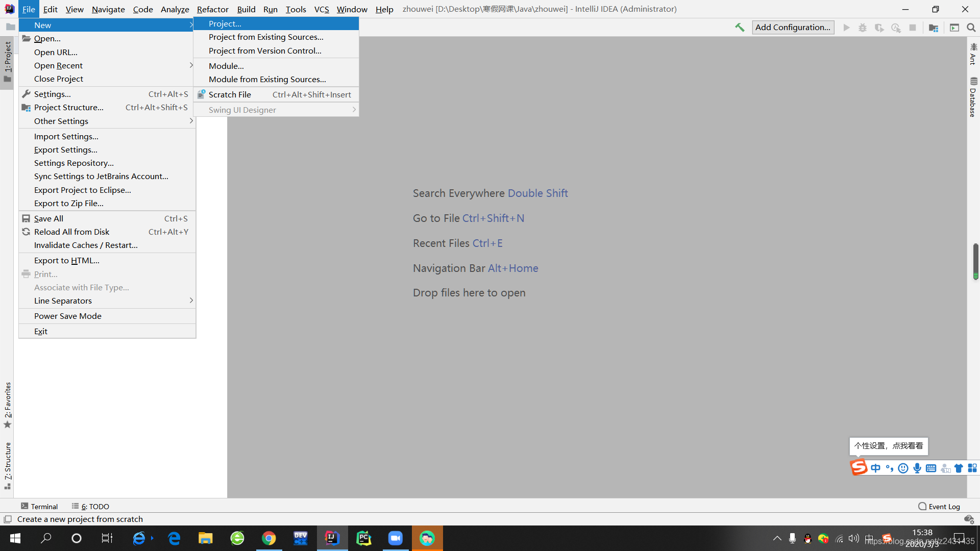This screenshot has width=980, height=551.
Task: Click Close Project menu item
Action: pyautogui.click(x=107, y=79)
